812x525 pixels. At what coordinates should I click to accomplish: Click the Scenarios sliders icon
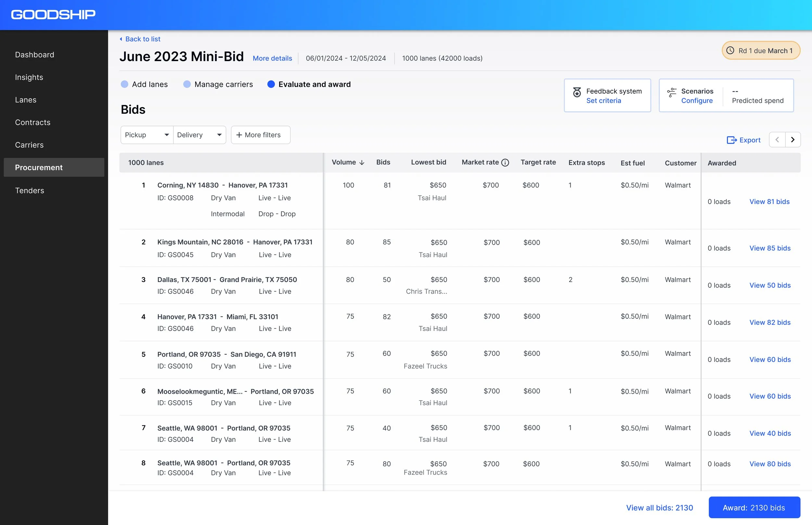pyautogui.click(x=672, y=92)
